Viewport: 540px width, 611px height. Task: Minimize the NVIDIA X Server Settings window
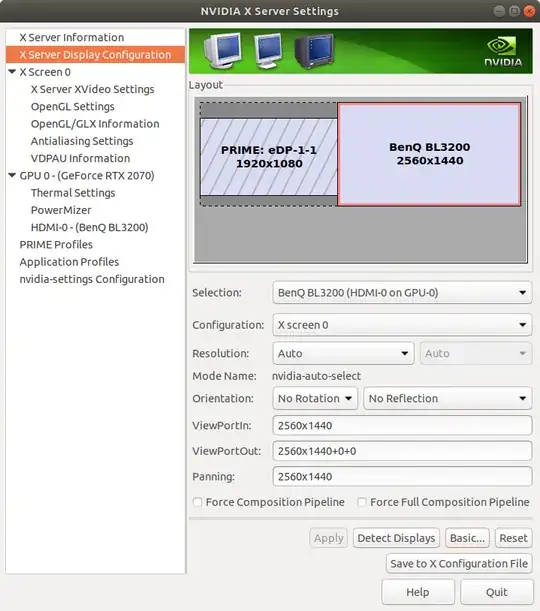[x=499, y=11]
